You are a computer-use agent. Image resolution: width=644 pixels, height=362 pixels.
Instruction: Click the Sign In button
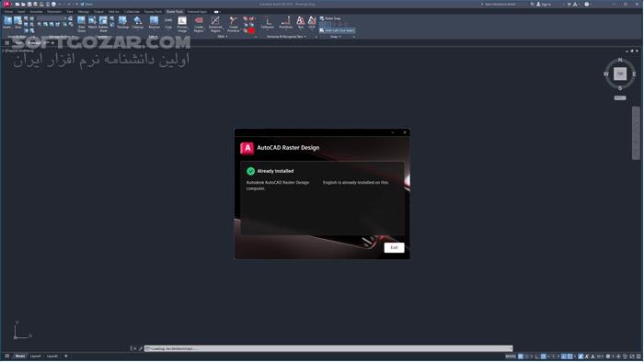click(544, 4)
